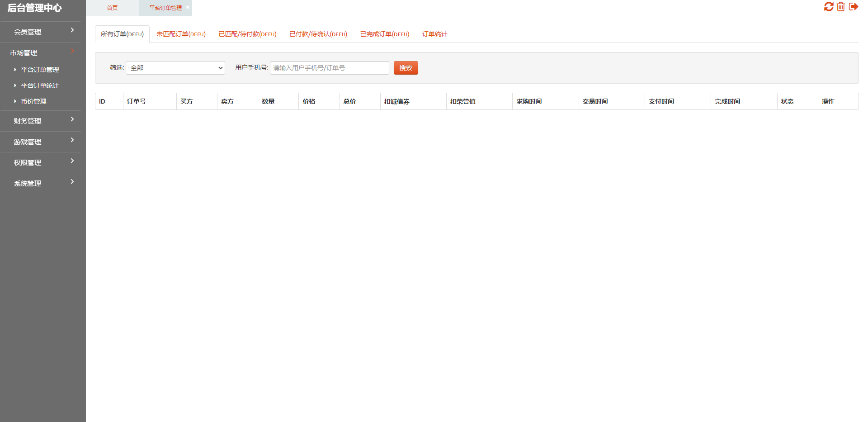
Task: Expand the 游戏管理 chevron
Action: tap(72, 140)
